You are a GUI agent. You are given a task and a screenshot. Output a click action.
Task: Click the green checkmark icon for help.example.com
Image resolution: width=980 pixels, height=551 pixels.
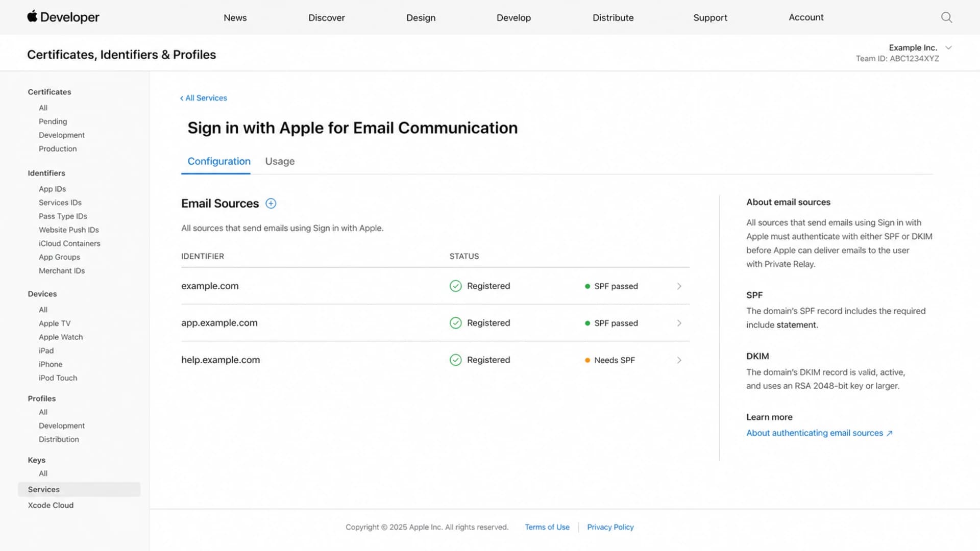click(455, 360)
